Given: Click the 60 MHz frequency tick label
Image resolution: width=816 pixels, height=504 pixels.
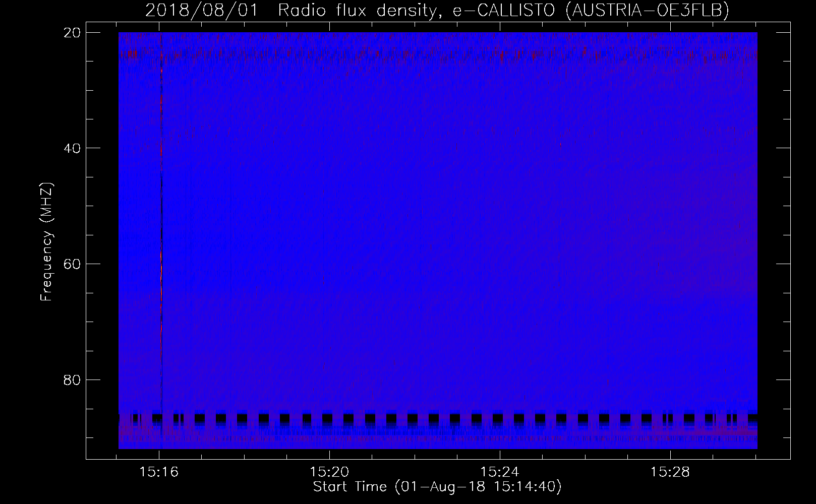Looking at the screenshot, I should 72,264.
